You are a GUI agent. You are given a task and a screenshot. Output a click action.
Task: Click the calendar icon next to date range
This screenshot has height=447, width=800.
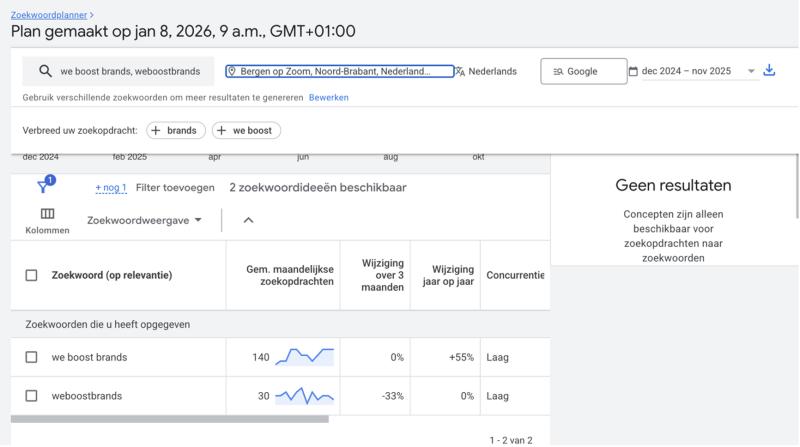click(x=633, y=71)
